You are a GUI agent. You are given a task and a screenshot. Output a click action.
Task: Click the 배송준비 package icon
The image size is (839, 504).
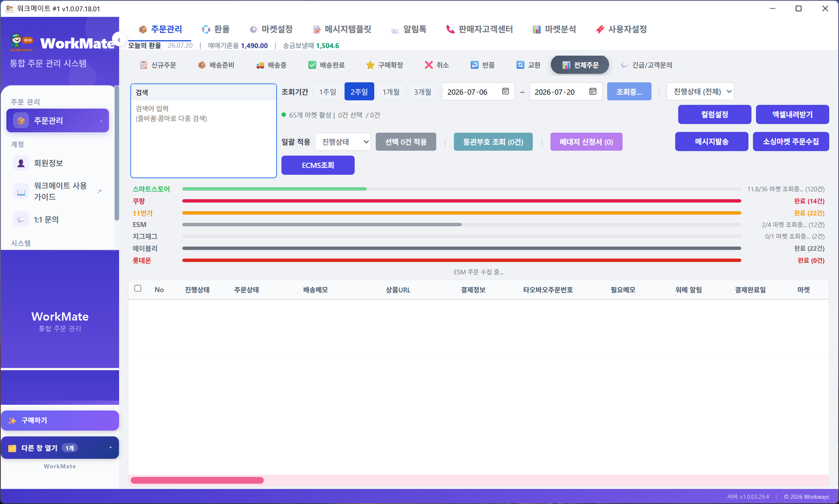click(x=201, y=65)
